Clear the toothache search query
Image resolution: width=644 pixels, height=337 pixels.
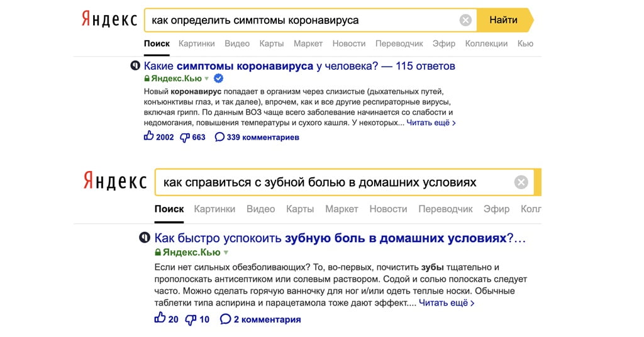(521, 182)
